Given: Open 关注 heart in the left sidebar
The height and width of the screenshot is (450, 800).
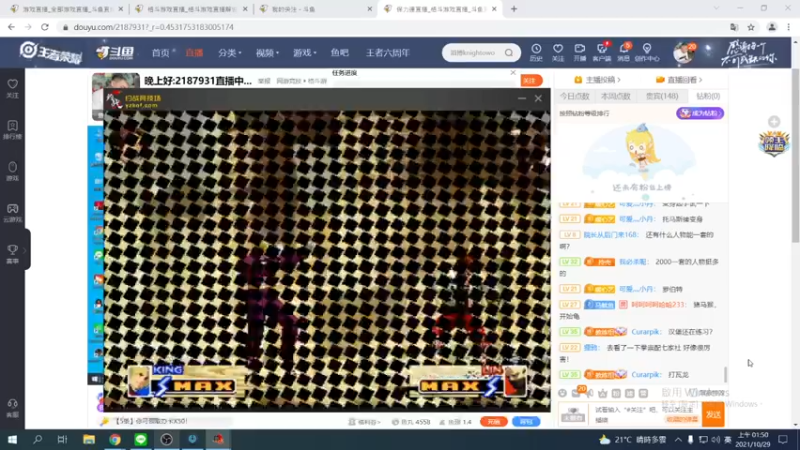Looking at the screenshot, I should tap(13, 88).
